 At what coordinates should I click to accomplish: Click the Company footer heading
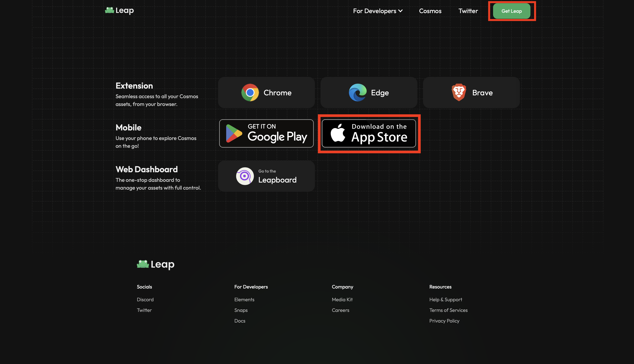click(x=342, y=287)
